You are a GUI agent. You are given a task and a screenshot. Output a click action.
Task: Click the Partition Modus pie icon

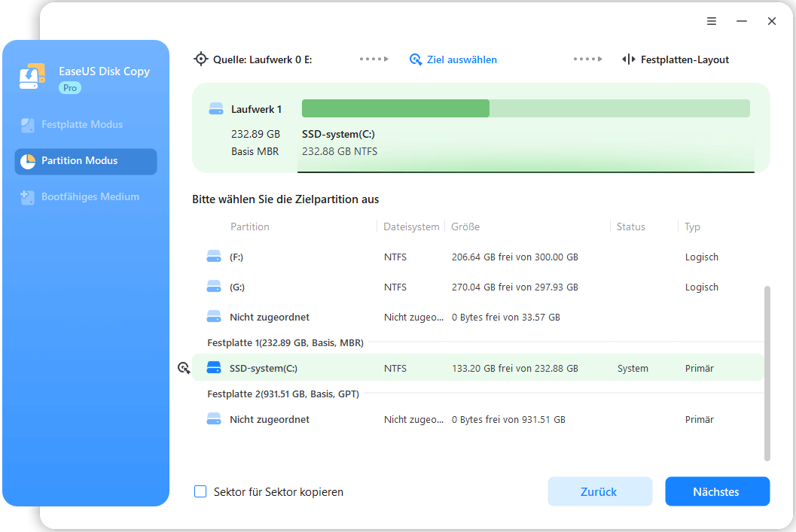pyautogui.click(x=27, y=161)
